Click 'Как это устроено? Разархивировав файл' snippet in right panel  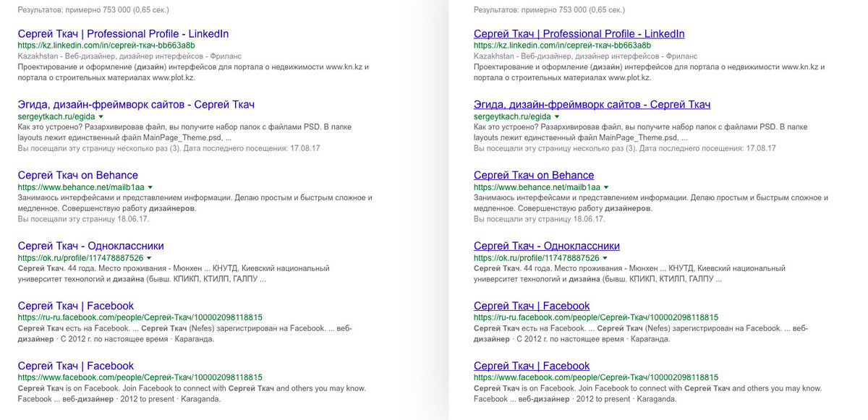click(641, 132)
